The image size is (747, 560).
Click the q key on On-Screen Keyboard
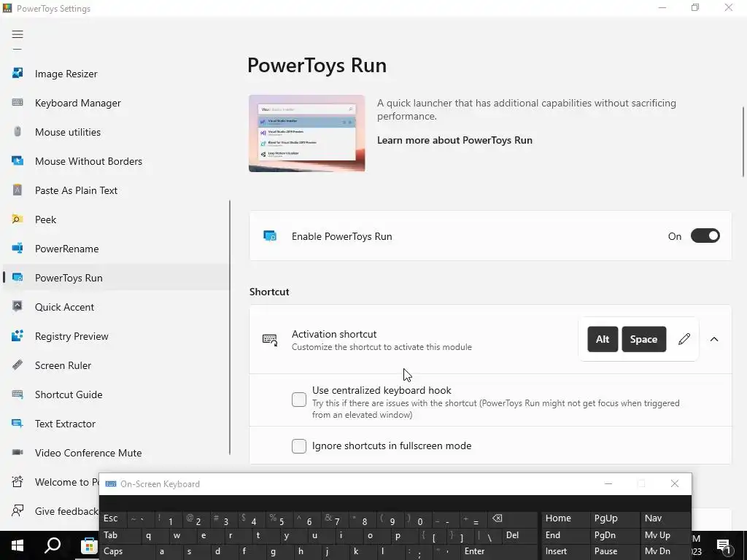click(155, 535)
